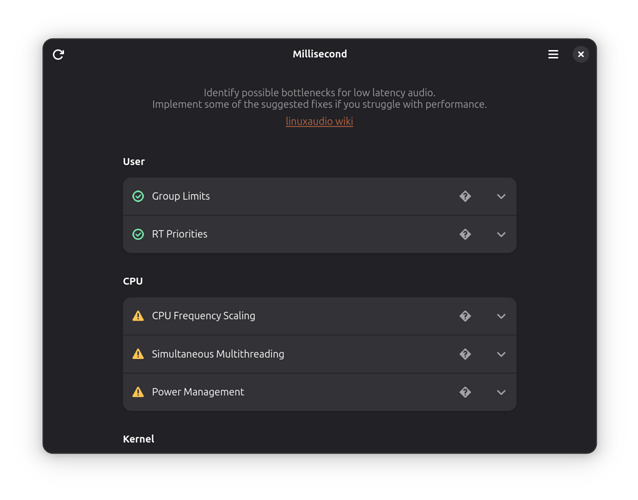Click the green checkmark beside RT Priorities
The image size is (638, 500).
point(138,235)
